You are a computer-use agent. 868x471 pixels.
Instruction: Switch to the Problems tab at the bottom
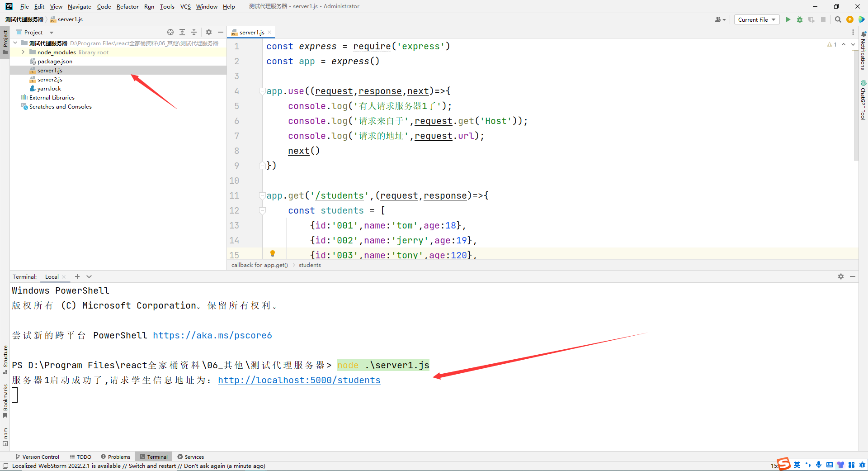[115, 457]
